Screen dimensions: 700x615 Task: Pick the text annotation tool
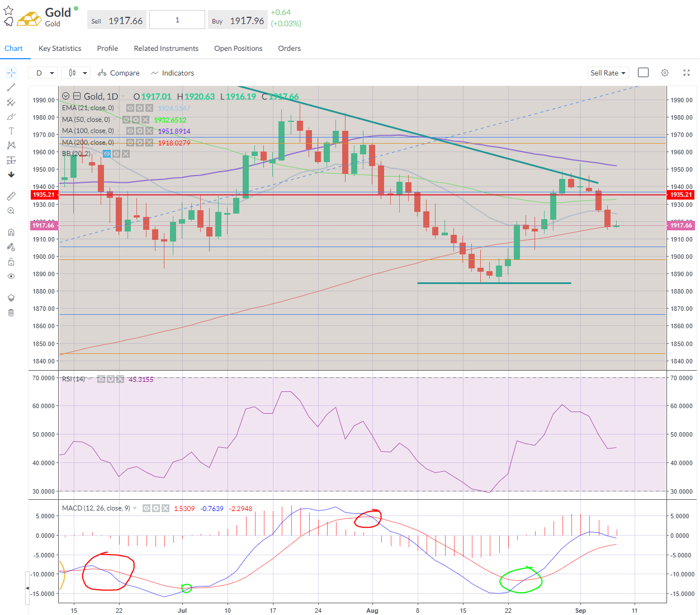tap(11, 130)
